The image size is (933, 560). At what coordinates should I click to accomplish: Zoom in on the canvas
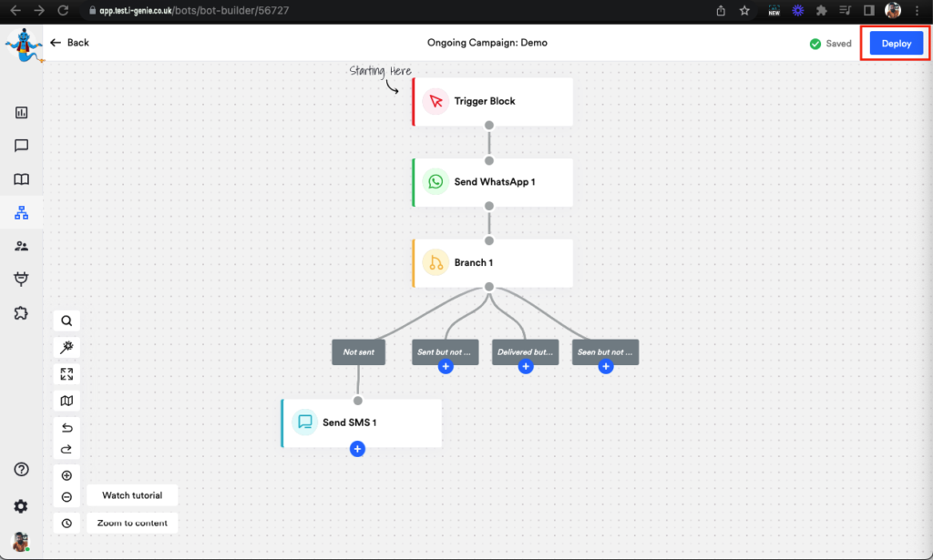pos(67,475)
